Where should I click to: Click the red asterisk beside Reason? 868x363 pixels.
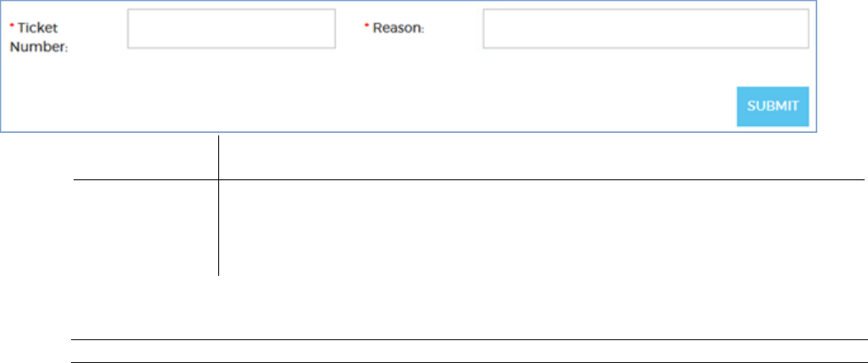366,27
